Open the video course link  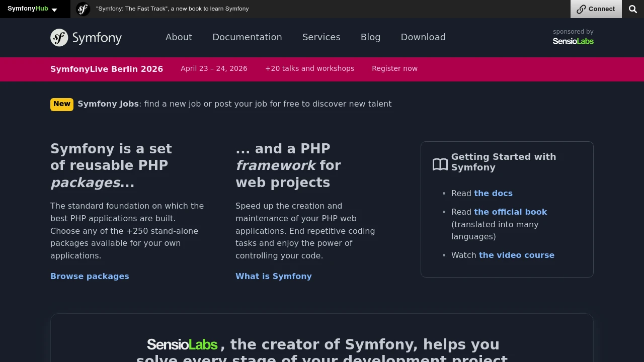tap(516, 255)
